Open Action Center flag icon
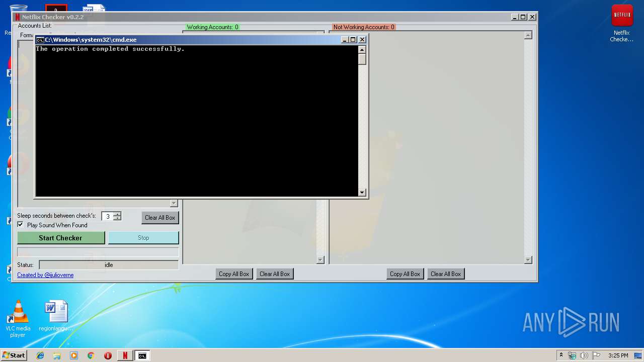Image resolution: width=644 pixels, height=362 pixels. tap(596, 355)
